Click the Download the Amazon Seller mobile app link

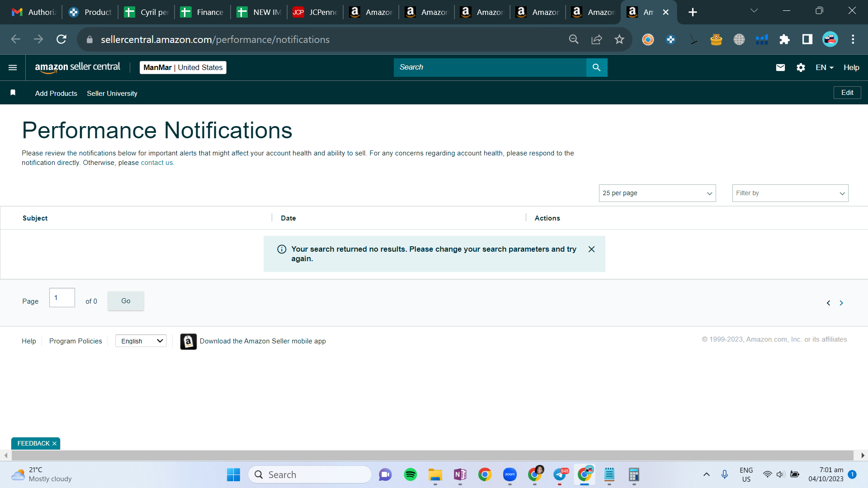click(x=263, y=341)
